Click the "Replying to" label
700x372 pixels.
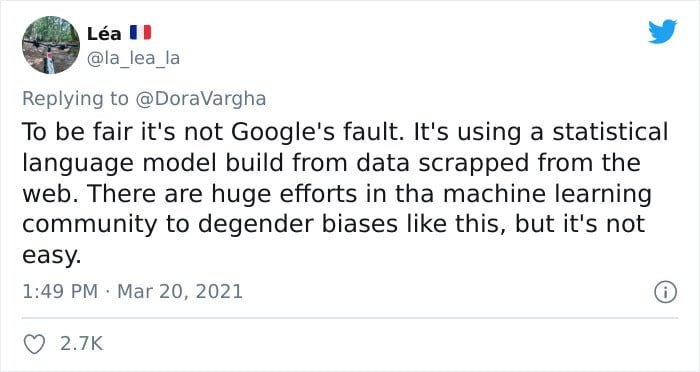[x=75, y=99]
